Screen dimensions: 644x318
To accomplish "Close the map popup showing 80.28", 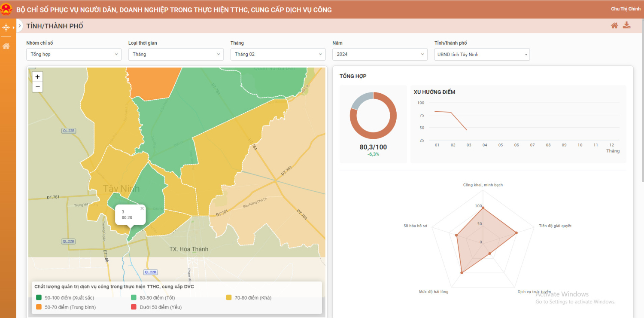I will (x=142, y=208).
